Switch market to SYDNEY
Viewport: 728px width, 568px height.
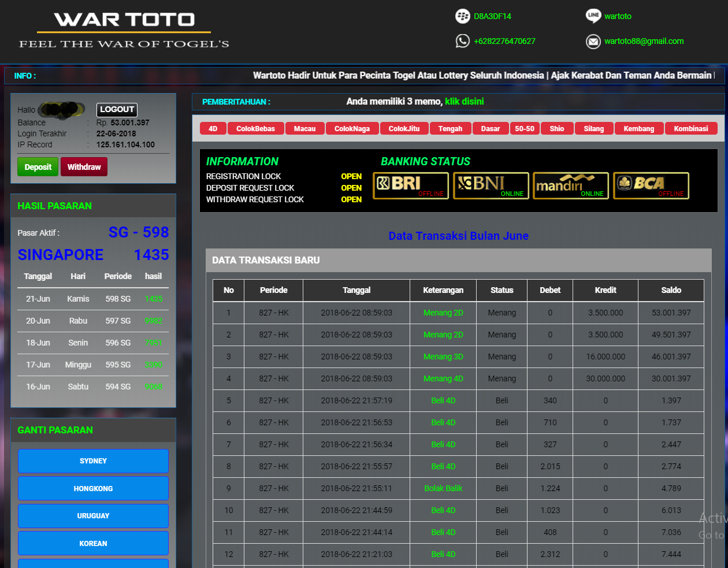[x=93, y=461]
